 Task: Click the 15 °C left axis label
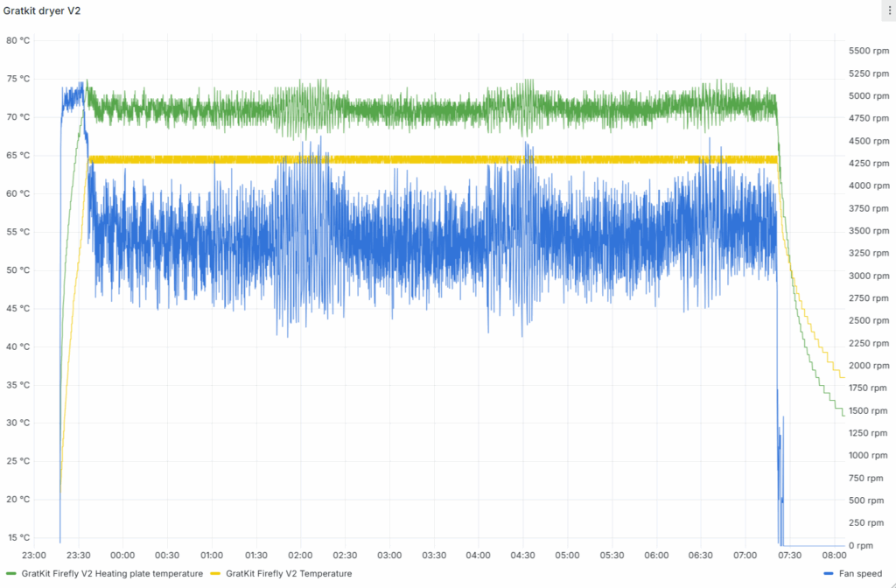[x=17, y=537]
